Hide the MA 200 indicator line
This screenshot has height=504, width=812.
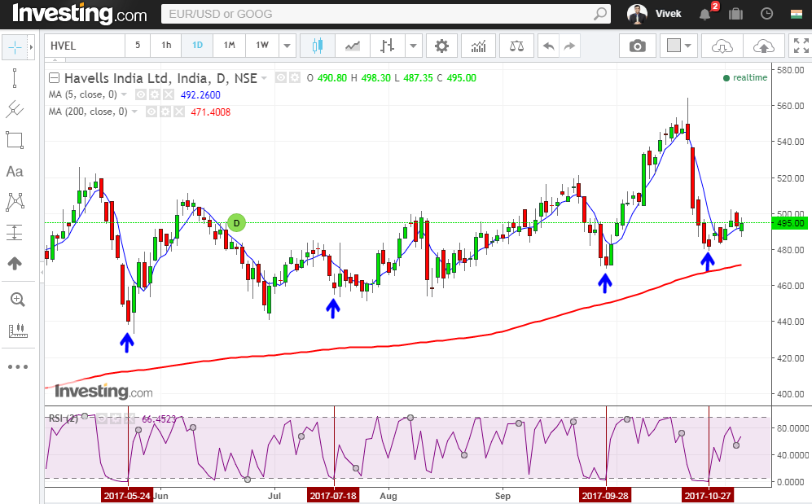pos(151,112)
